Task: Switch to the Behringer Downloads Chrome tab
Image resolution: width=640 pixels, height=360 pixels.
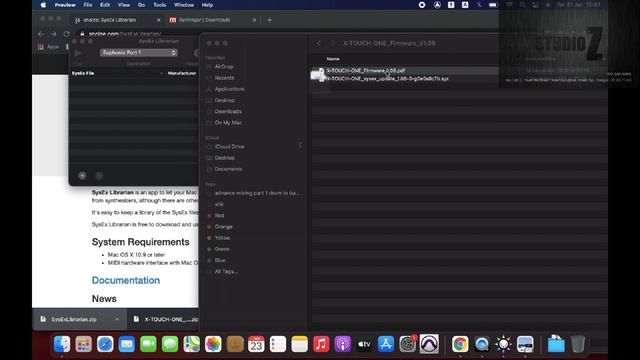Action: point(211,20)
